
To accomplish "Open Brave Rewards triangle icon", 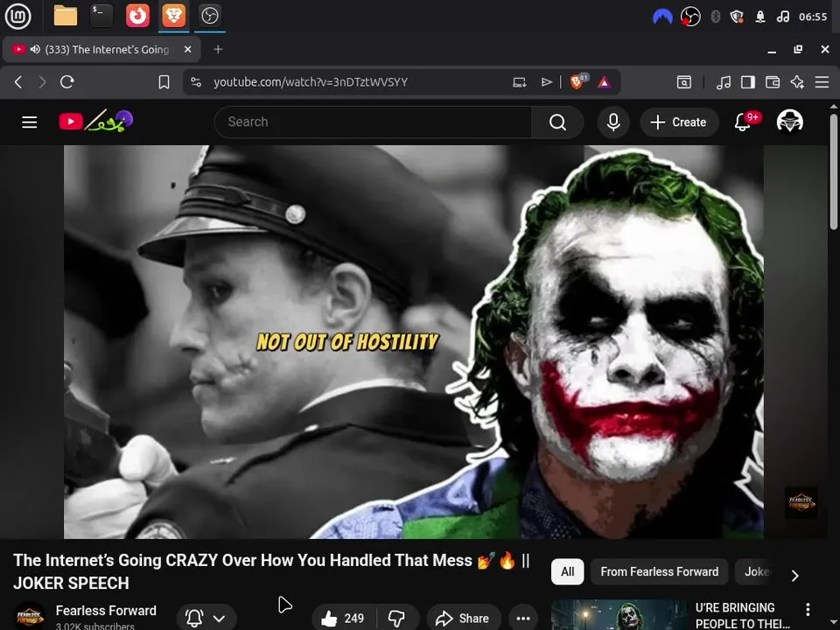I will coord(605,82).
